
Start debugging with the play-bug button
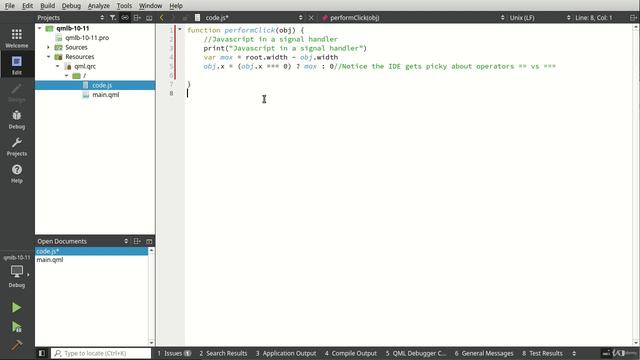(16, 327)
